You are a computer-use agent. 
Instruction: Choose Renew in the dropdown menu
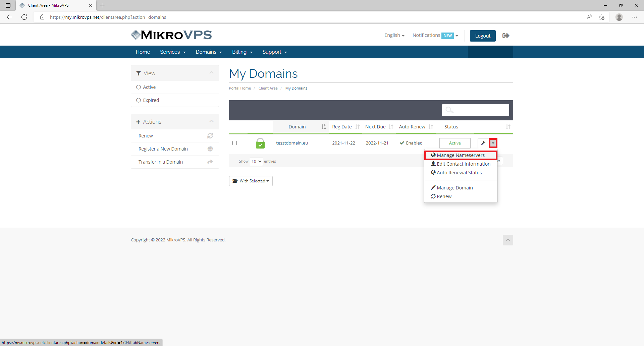click(461, 196)
